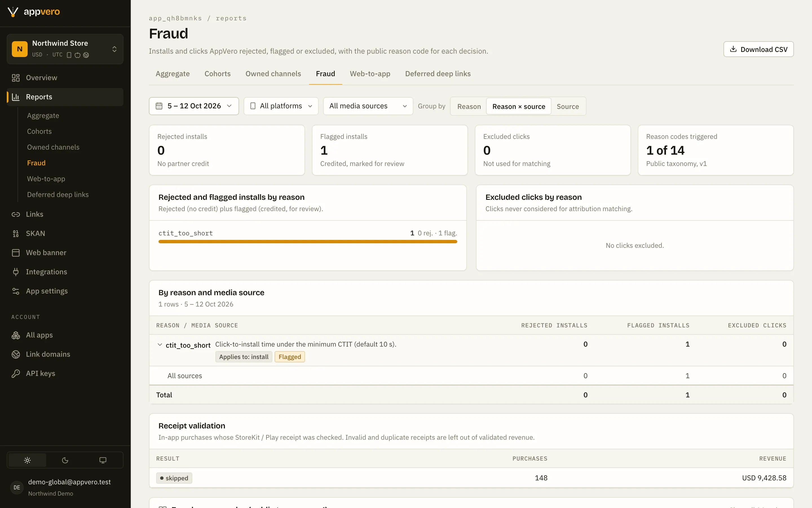The width and height of the screenshot is (812, 508).
Task: Group by Source
Action: pos(568,106)
